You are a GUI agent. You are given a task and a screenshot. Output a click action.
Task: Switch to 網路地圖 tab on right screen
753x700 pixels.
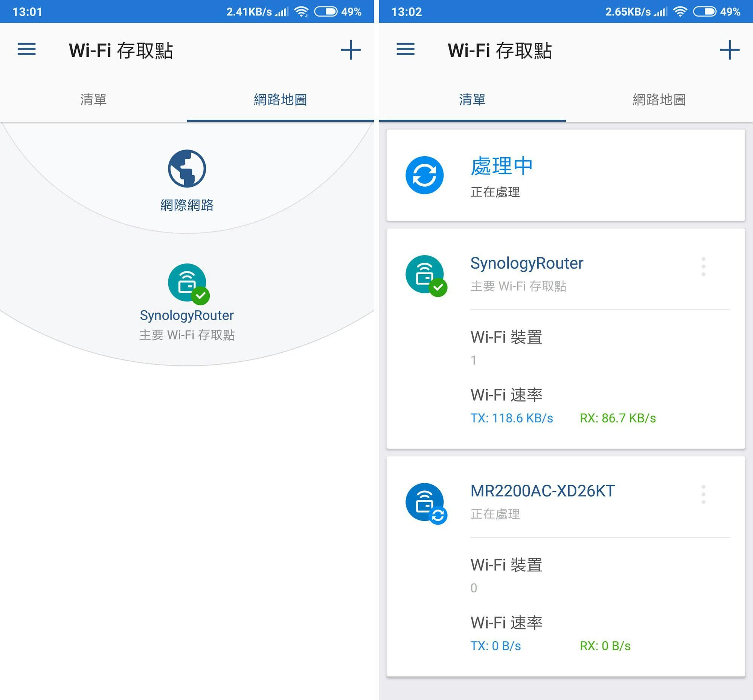click(659, 100)
